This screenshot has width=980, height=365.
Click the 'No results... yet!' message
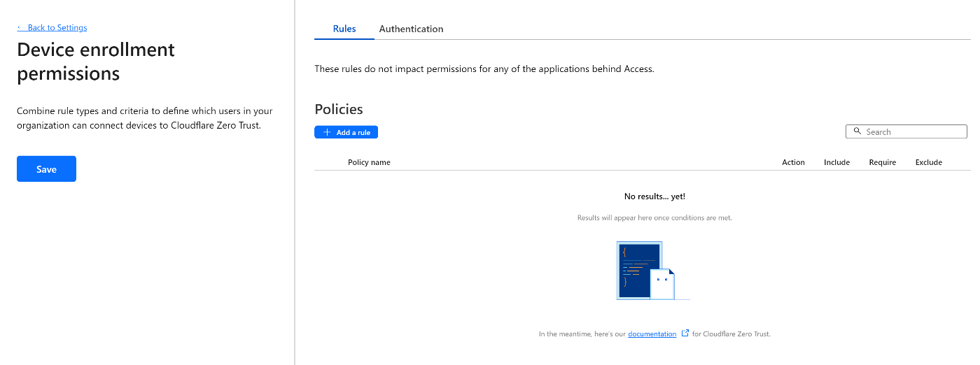pyautogui.click(x=654, y=196)
